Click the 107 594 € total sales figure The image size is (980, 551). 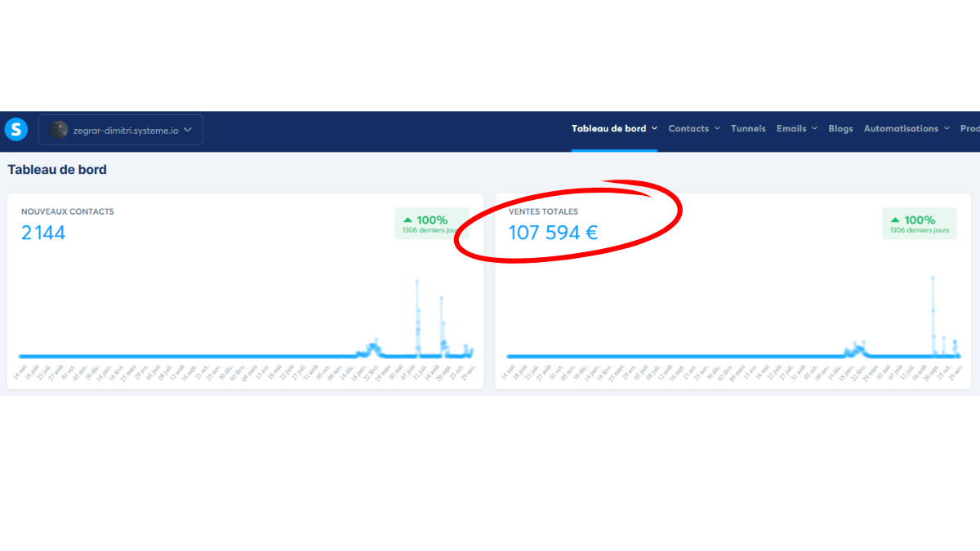click(553, 233)
